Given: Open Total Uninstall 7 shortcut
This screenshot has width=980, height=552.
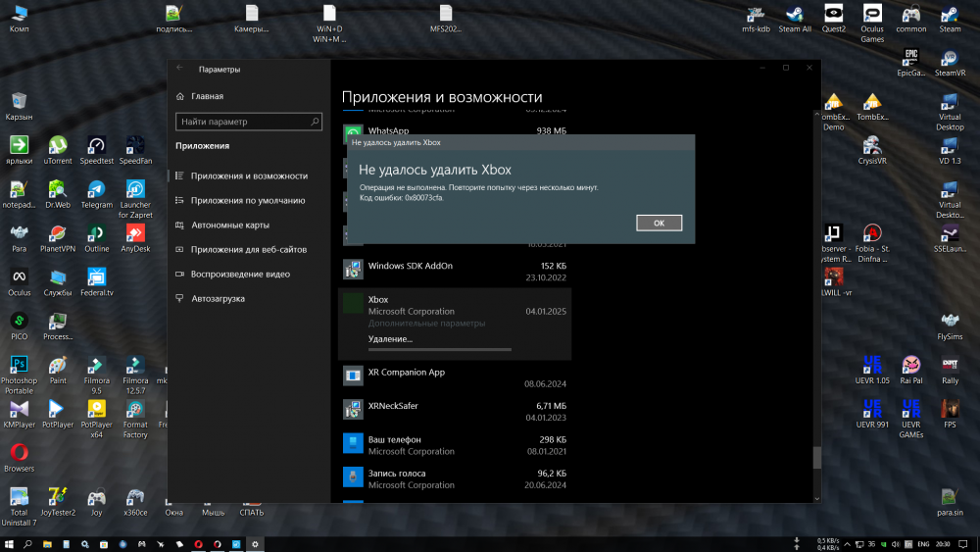Looking at the screenshot, I should point(19,507).
